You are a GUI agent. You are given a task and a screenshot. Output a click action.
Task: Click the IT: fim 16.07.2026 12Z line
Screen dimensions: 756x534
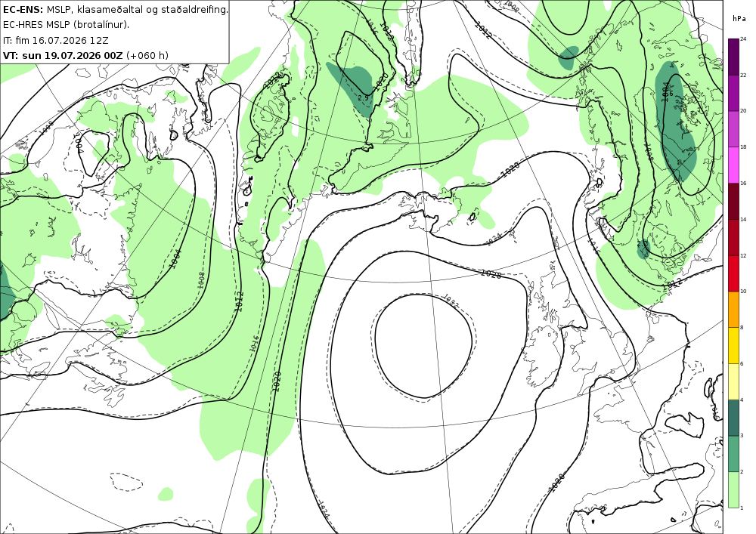pos(55,40)
